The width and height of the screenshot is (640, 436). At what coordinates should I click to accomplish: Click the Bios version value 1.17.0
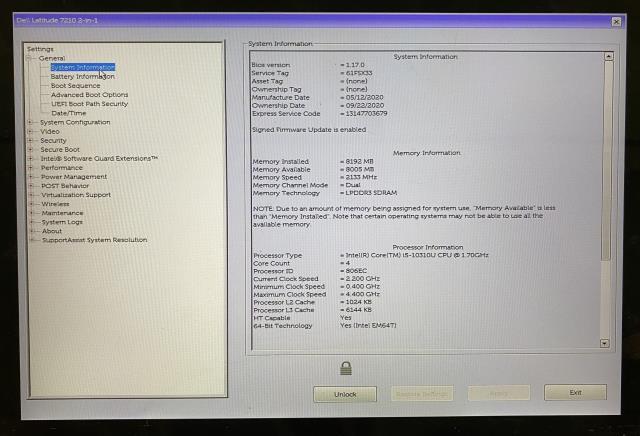coord(355,65)
